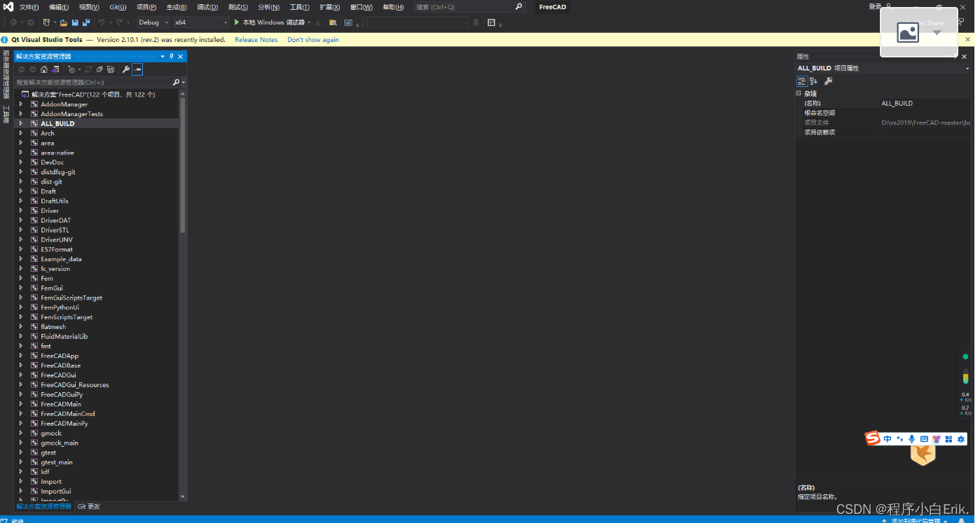Click the Solution Explorer vertical scrollbar
Image resolution: width=980 pixels, height=523 pixels.
(183, 165)
